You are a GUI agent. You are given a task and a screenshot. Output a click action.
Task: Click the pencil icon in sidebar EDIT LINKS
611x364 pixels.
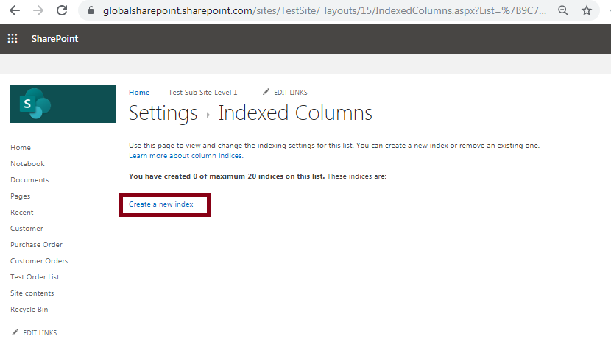coord(15,332)
